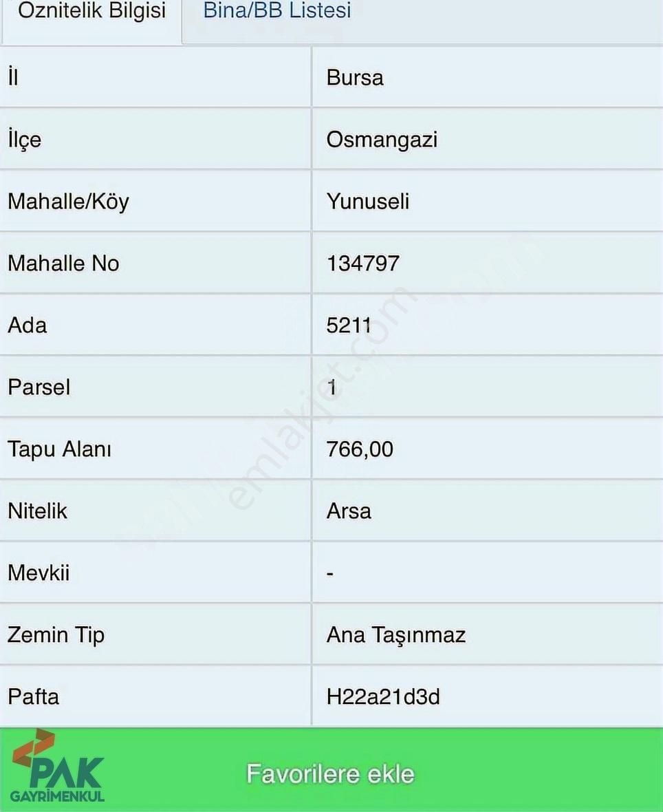Click the Parsel value 1
The width and height of the screenshot is (663, 812).
coord(331,387)
